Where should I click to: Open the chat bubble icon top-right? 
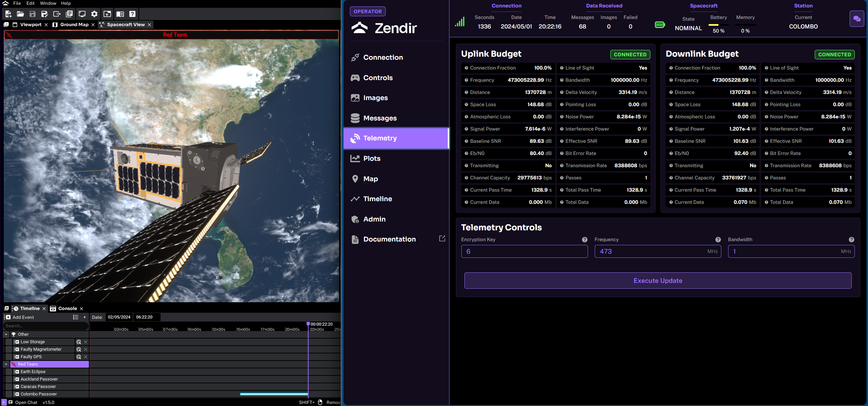coord(856,19)
